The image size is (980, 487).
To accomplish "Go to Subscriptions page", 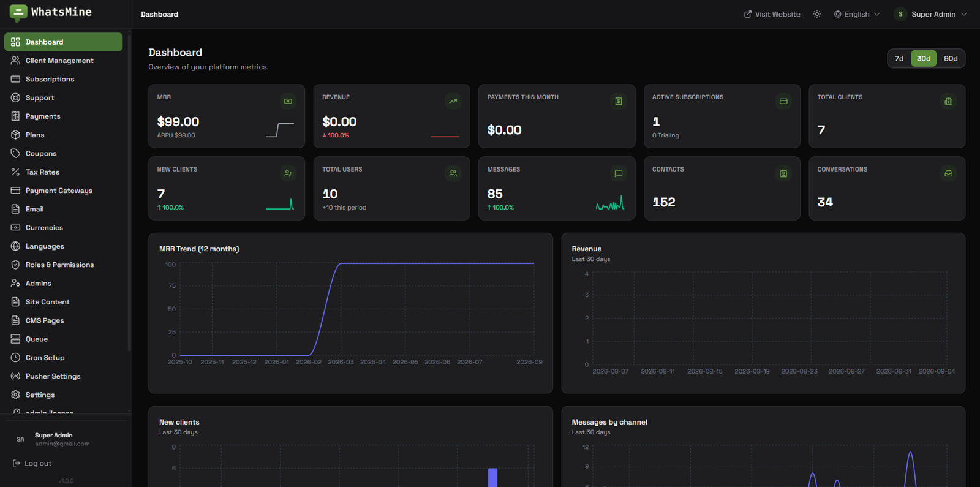I will [63, 79].
